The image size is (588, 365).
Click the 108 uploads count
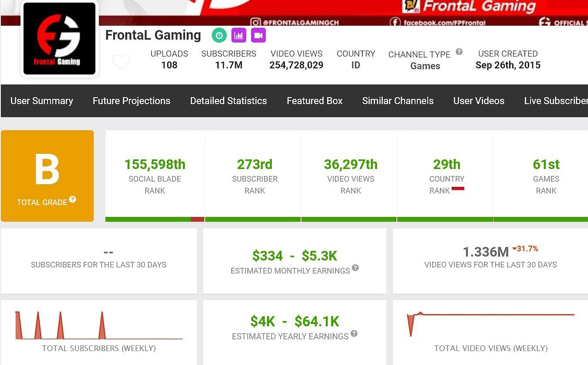click(x=169, y=65)
